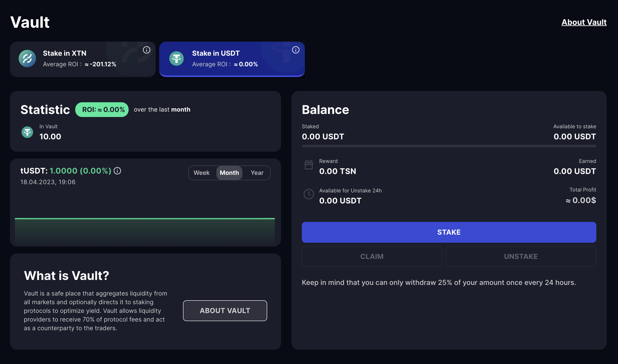Switch chart range to Week
The width and height of the screenshot is (618, 364).
pyautogui.click(x=201, y=173)
